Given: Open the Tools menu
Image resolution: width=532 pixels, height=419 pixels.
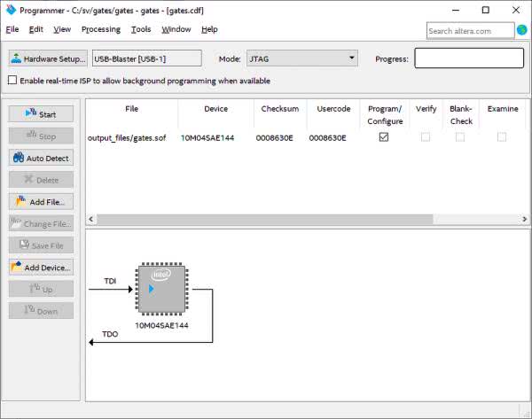Looking at the screenshot, I should (x=141, y=29).
